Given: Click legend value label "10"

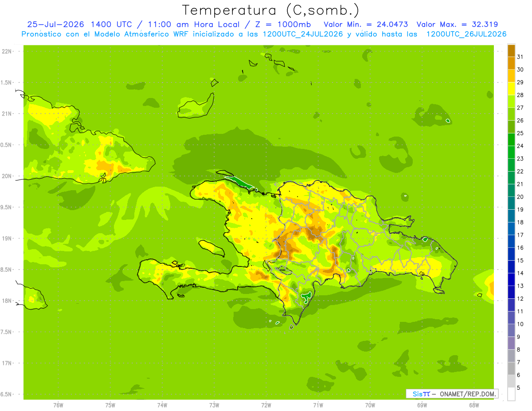Looking at the screenshot, I should [520, 324].
